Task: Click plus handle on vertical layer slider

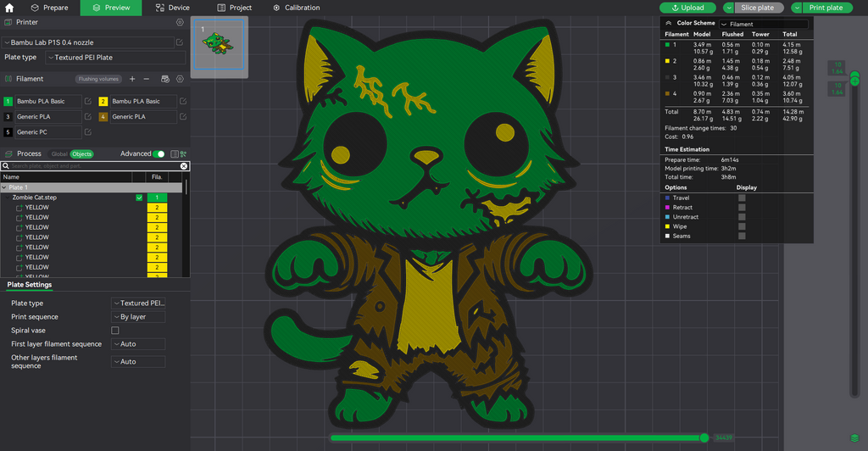Action: 854,81
